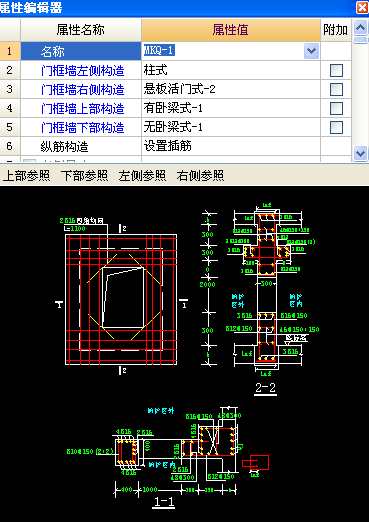The height and width of the screenshot is (522, 369).
Task: Open the 名称 value dropdown arrow
Action: click(x=311, y=51)
